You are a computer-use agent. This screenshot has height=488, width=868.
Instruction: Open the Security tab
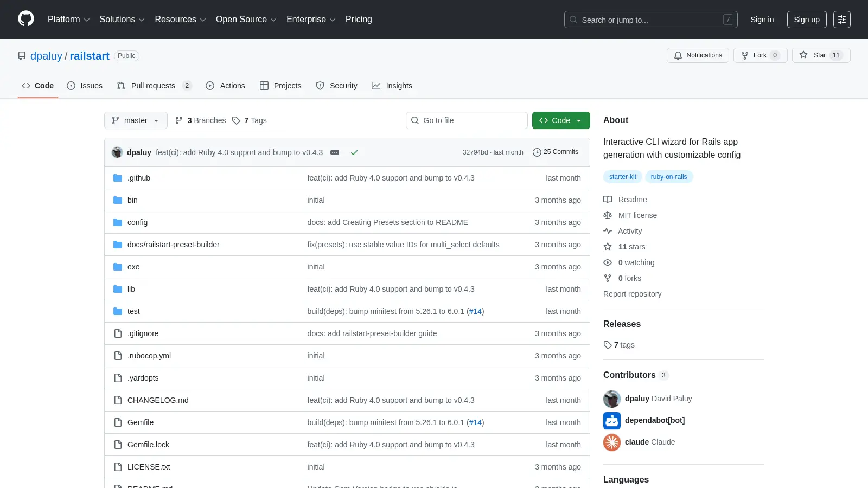pyautogui.click(x=336, y=86)
